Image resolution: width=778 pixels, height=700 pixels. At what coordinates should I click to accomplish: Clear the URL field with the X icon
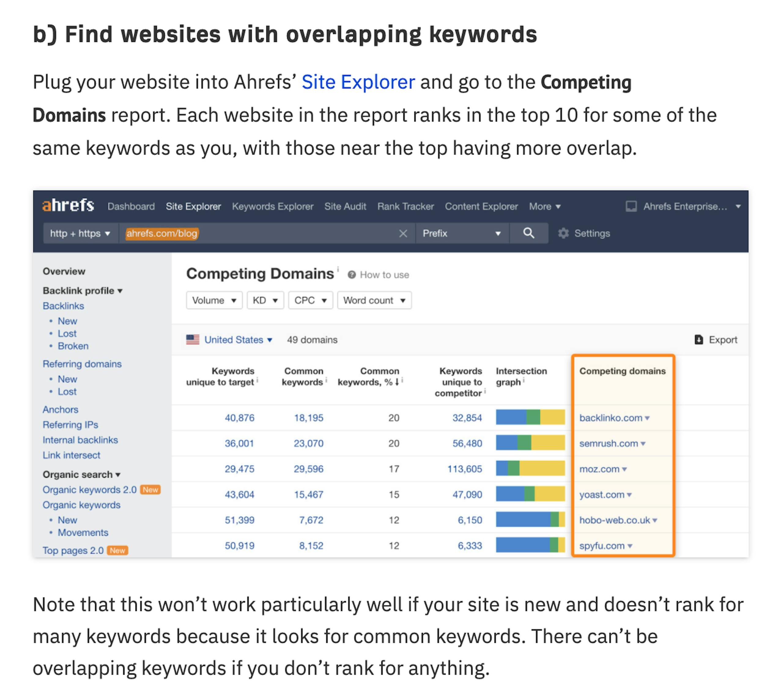tap(403, 233)
